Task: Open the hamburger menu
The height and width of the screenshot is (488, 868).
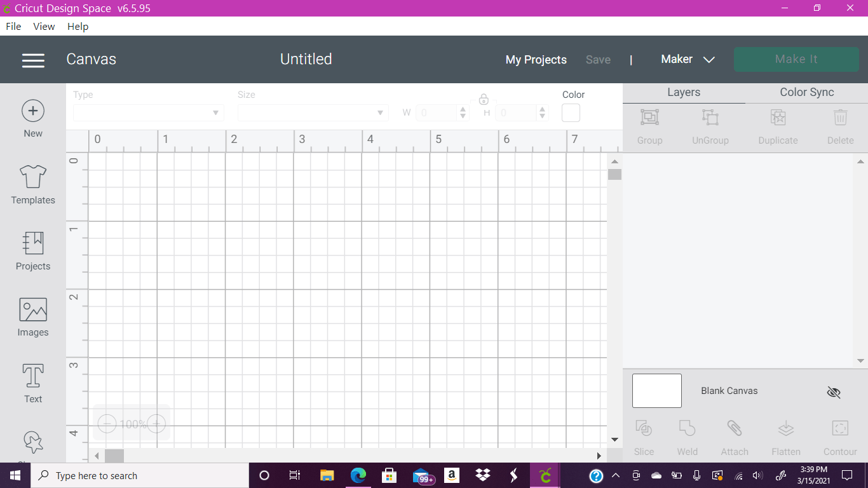Action: click(33, 60)
